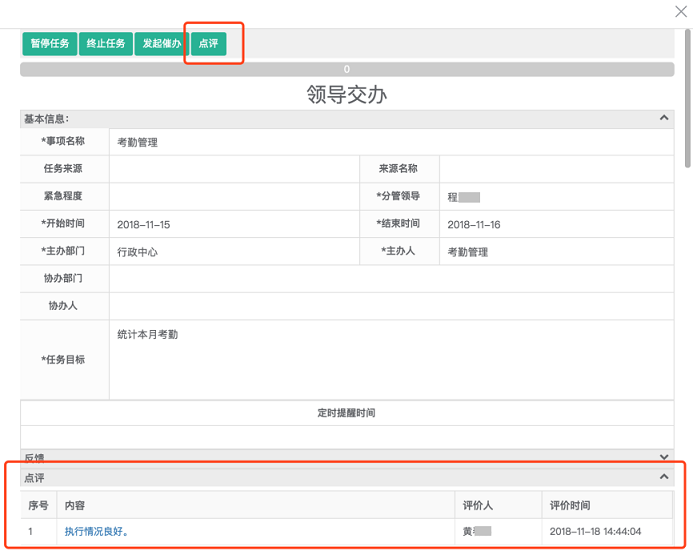Click the 结束时间 field showing 2018-11-16
Screen dimensions: 693x551
(x=555, y=225)
